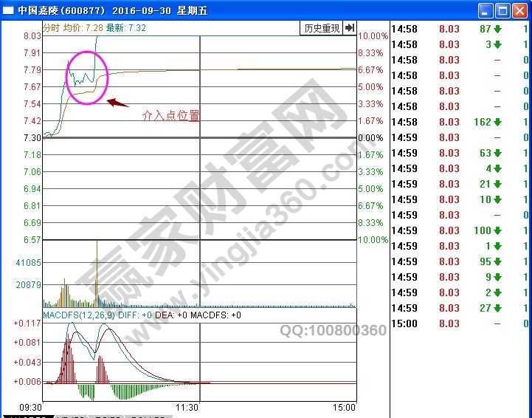The image size is (532, 418).
Task: Click the 09:30 marker on the time axis
Action: 30,407
